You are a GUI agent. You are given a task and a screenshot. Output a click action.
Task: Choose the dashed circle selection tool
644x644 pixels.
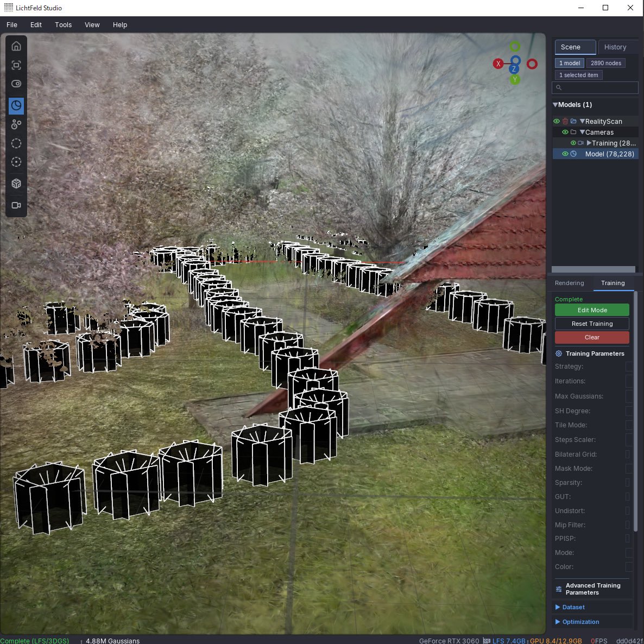(x=16, y=143)
